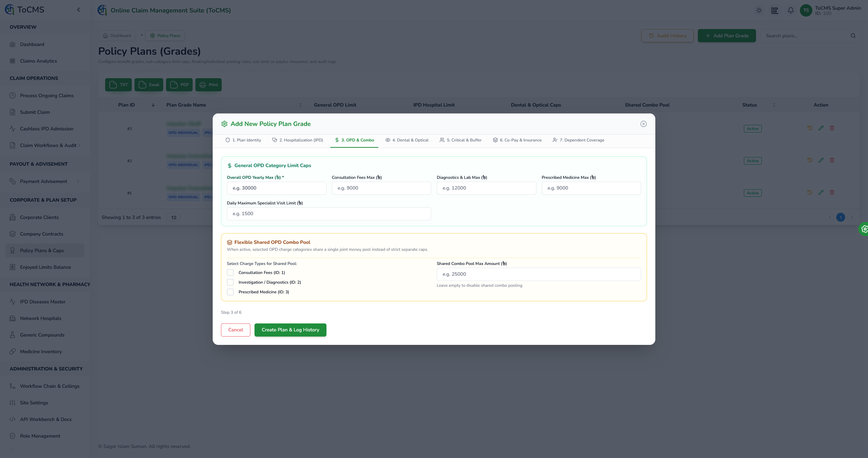
Task: Sort by Plan ID column arrow
Action: (x=153, y=105)
